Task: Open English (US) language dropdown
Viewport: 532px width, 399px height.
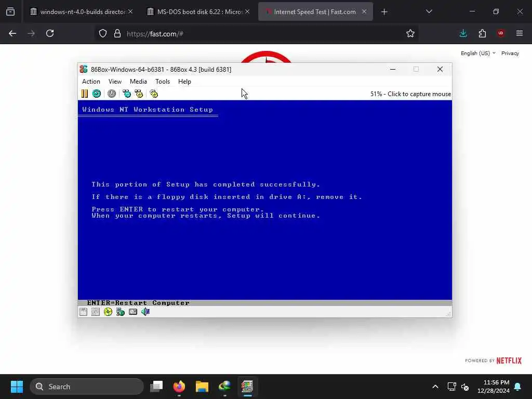Action: click(478, 54)
